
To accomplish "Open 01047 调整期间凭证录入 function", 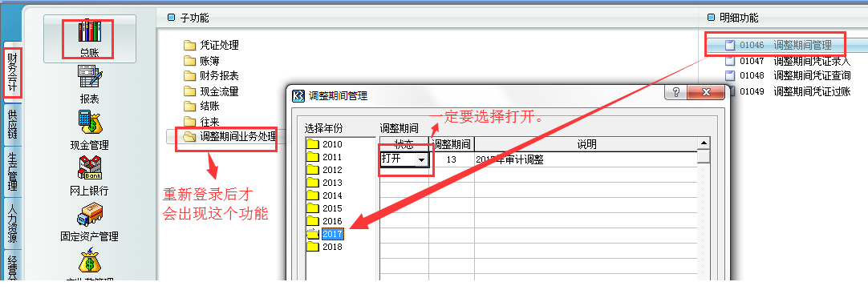I will [787, 61].
